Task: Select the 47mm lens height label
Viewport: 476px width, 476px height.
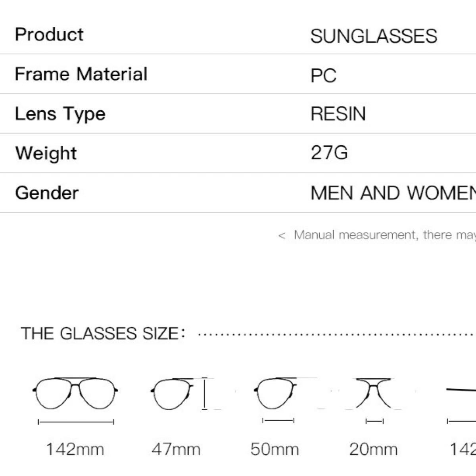Action: coord(176,449)
